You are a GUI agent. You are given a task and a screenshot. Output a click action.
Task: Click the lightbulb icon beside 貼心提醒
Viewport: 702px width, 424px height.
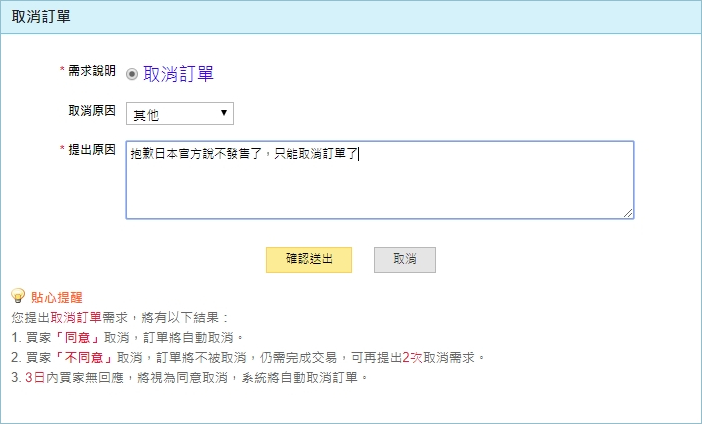[x=18, y=296]
